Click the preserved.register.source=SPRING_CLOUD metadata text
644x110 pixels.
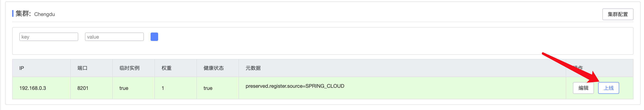tap(295, 86)
